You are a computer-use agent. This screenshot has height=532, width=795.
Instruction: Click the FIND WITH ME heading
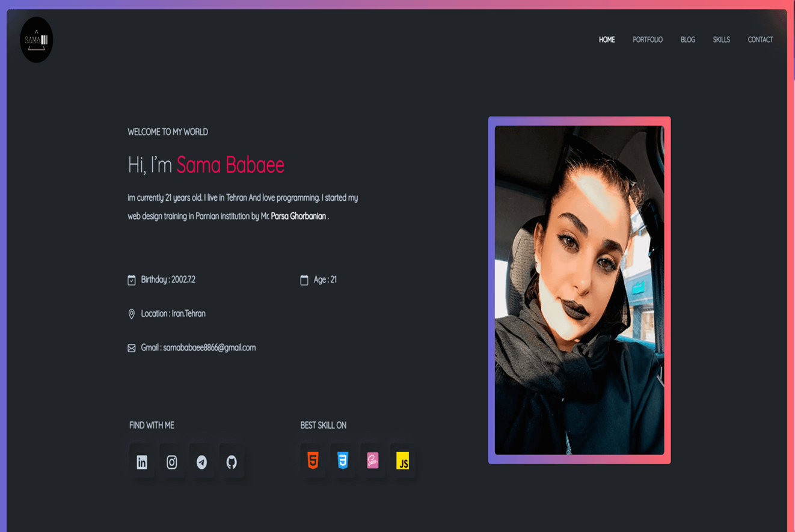(x=152, y=425)
